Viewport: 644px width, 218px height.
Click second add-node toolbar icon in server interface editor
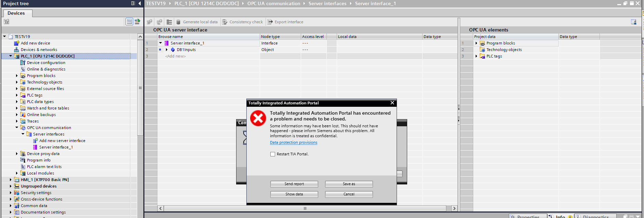159,22
